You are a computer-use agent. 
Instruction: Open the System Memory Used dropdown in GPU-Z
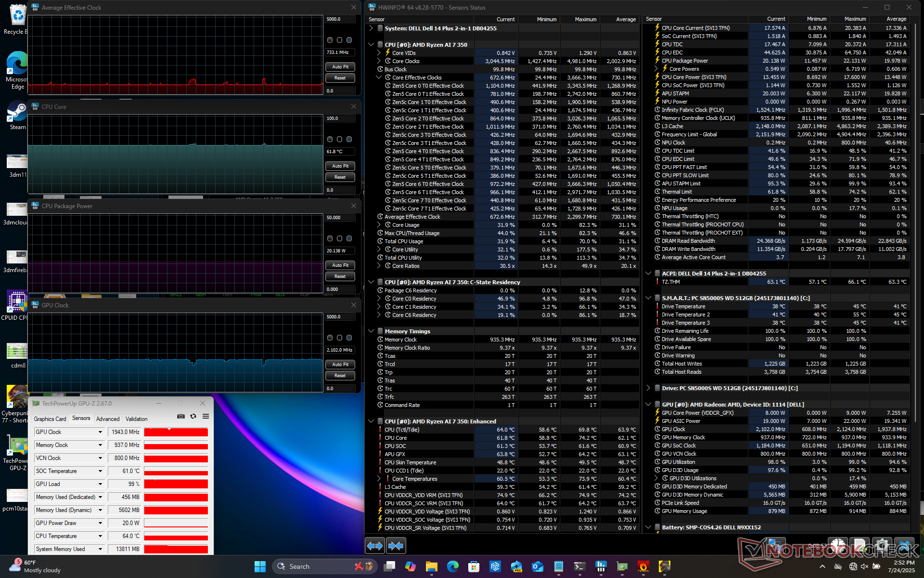tap(100, 549)
